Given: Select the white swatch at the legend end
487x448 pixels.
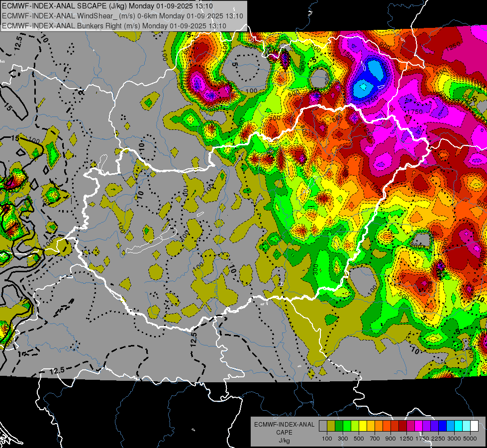Looking at the screenshot, I should tap(474, 426).
